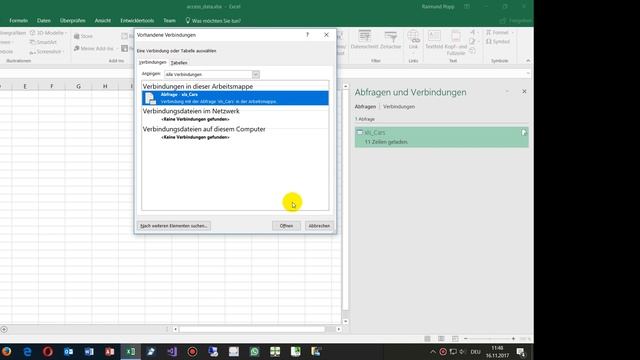640x360 pixels.
Task: Insert a Textfeld text box
Action: pos(434,40)
